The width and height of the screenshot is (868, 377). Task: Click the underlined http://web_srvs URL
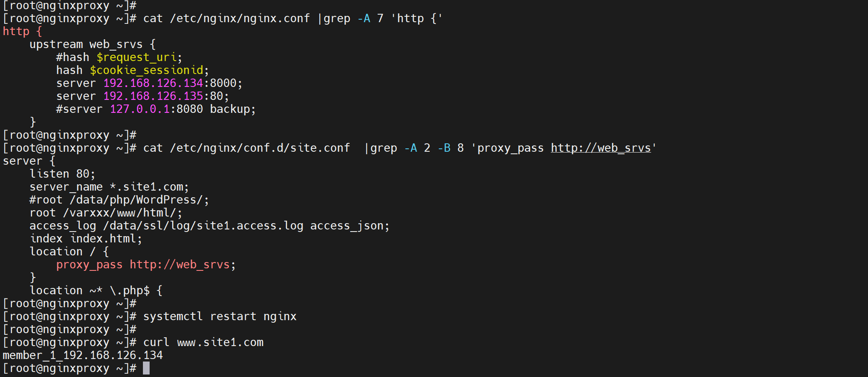pyautogui.click(x=601, y=148)
